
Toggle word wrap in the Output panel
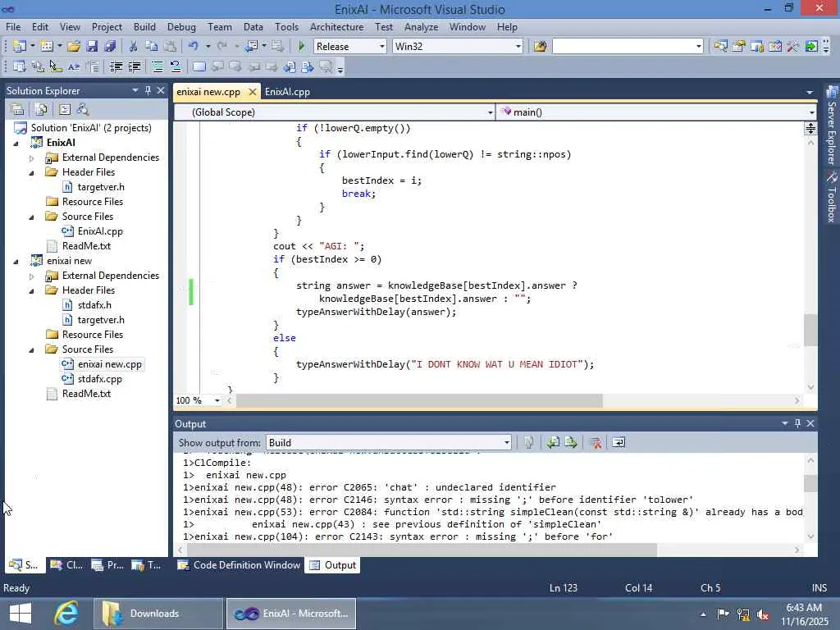[x=619, y=443]
